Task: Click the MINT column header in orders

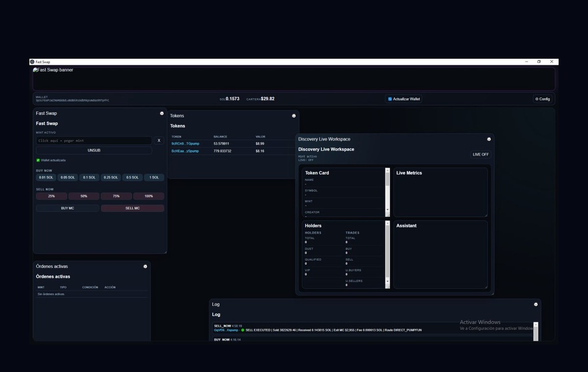Action: [x=41, y=287]
